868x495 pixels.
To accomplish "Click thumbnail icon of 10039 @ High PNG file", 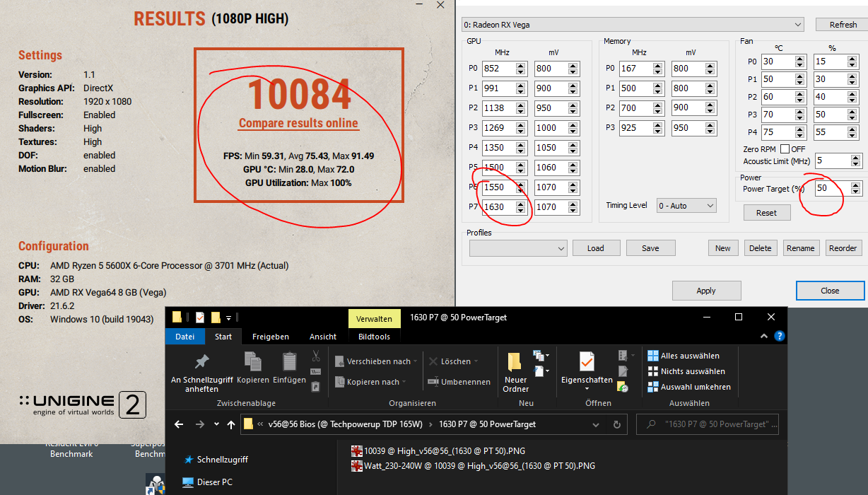I will (x=356, y=450).
